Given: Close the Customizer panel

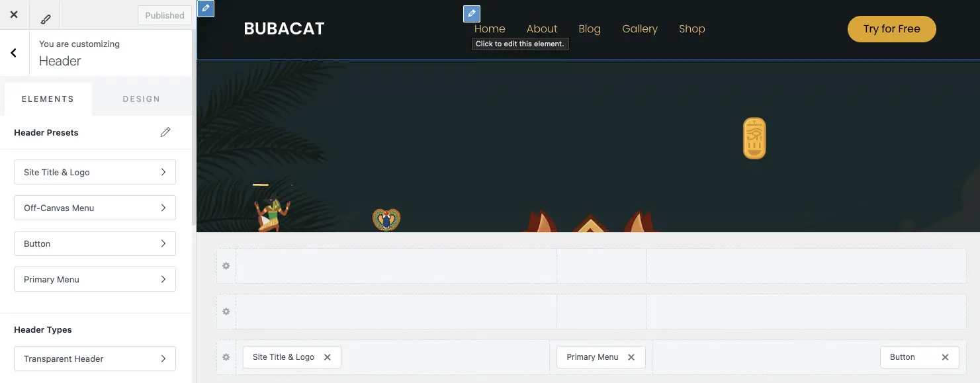Looking at the screenshot, I should click(13, 14).
